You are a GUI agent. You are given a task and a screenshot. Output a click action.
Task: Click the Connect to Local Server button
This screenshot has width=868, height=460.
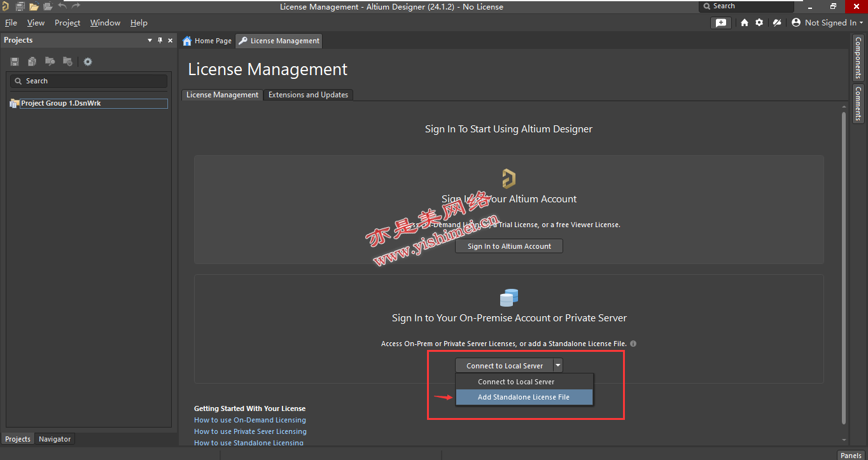(x=504, y=366)
